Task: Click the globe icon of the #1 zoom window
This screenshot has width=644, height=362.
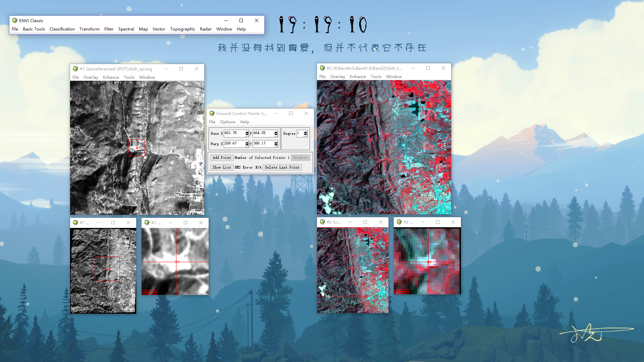Action: click(147, 223)
